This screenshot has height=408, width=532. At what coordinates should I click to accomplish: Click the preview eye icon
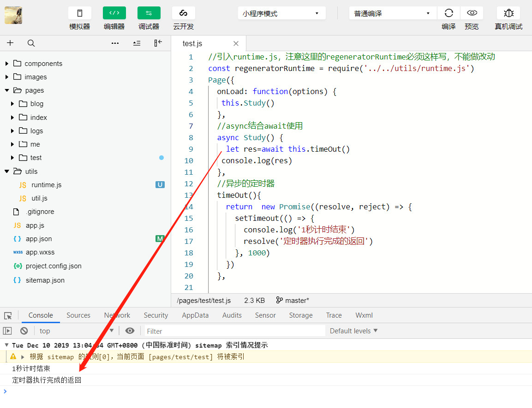[x=472, y=13]
